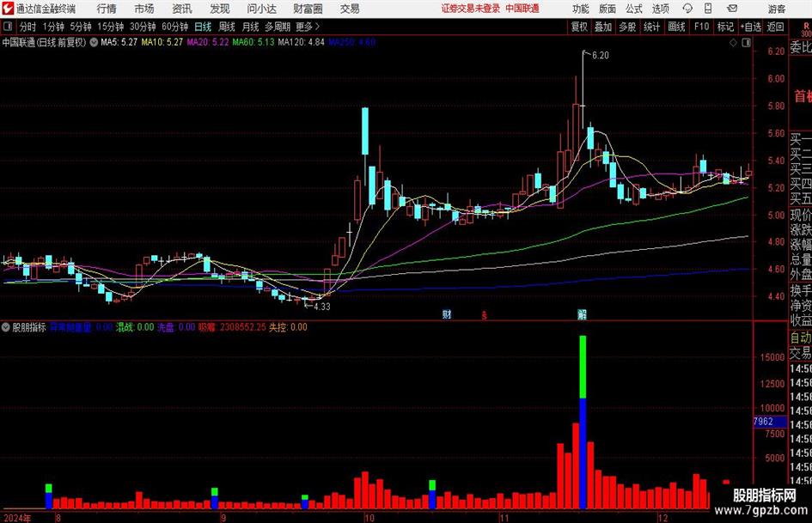812x523 pixels.
Task: Open the mobile phone icon
Action: click(708, 9)
